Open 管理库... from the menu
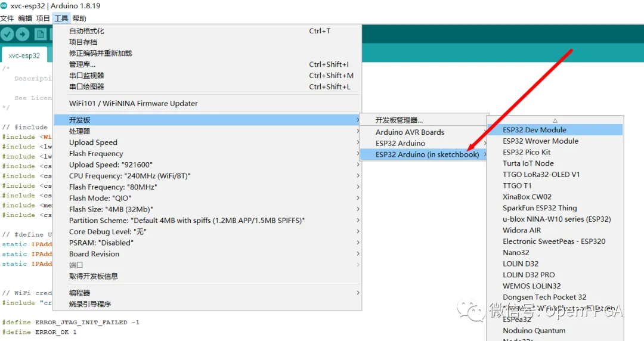 coord(208,64)
